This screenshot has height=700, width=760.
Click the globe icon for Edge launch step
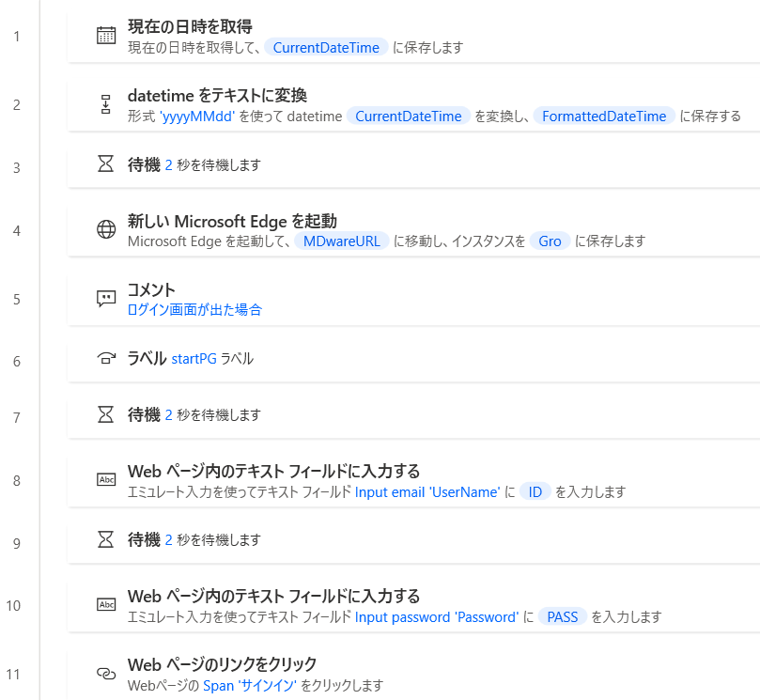pos(106,229)
